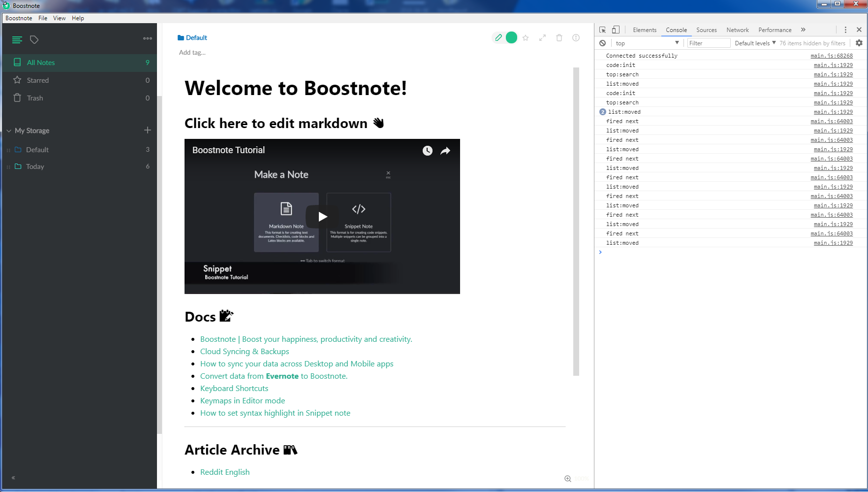The image size is (868, 492).
Task: Toggle preview mode via the green circle switch
Action: (x=512, y=37)
